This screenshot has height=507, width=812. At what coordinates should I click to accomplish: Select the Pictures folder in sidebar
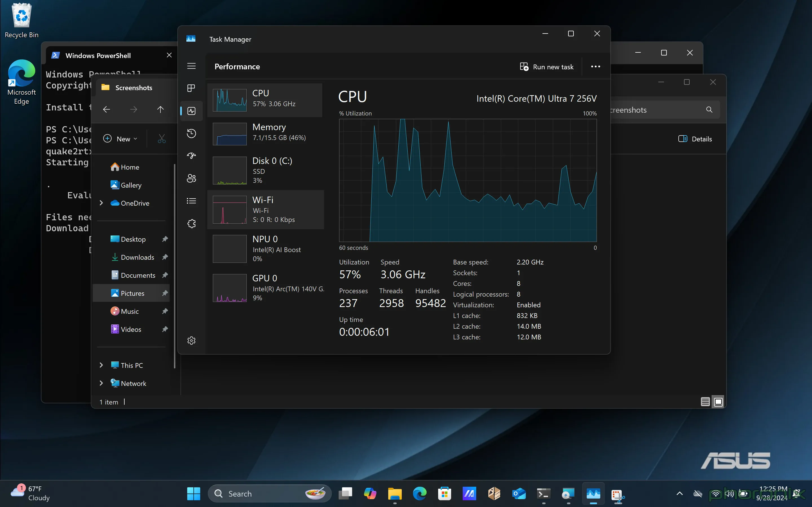pos(132,293)
